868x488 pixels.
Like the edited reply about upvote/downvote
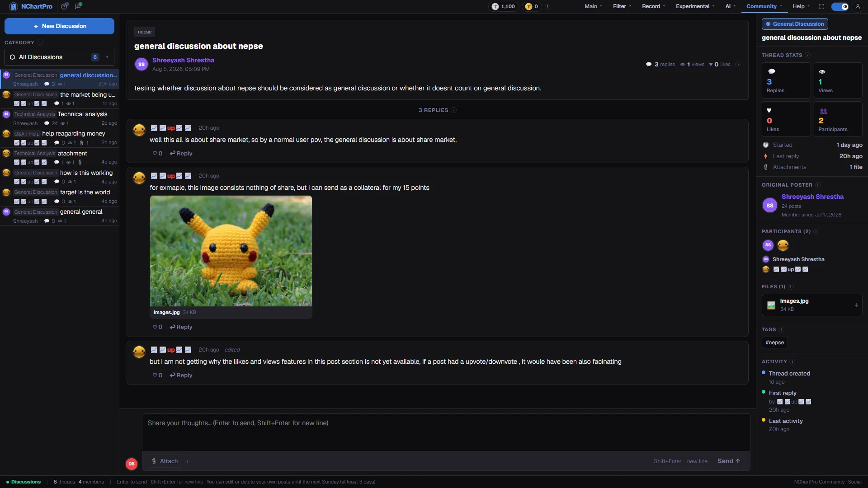point(157,375)
